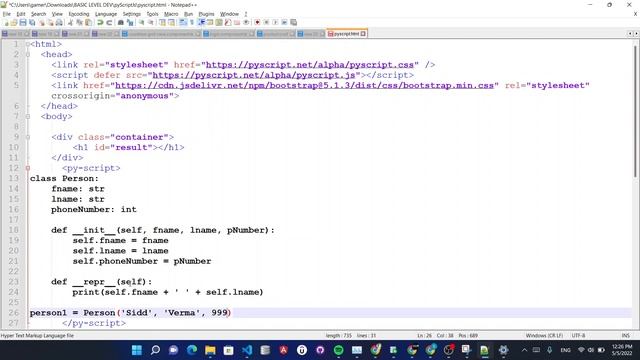Collapse the py-script fold marker on line 12

(28, 168)
